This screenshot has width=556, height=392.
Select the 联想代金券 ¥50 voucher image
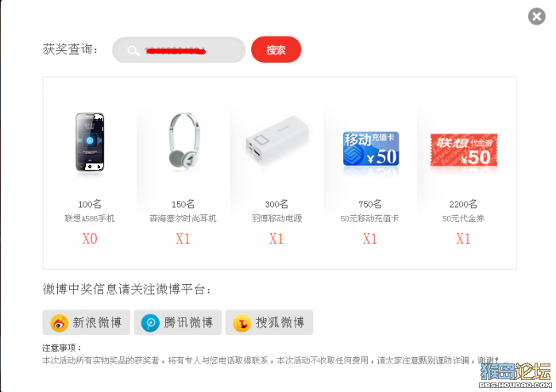(464, 150)
